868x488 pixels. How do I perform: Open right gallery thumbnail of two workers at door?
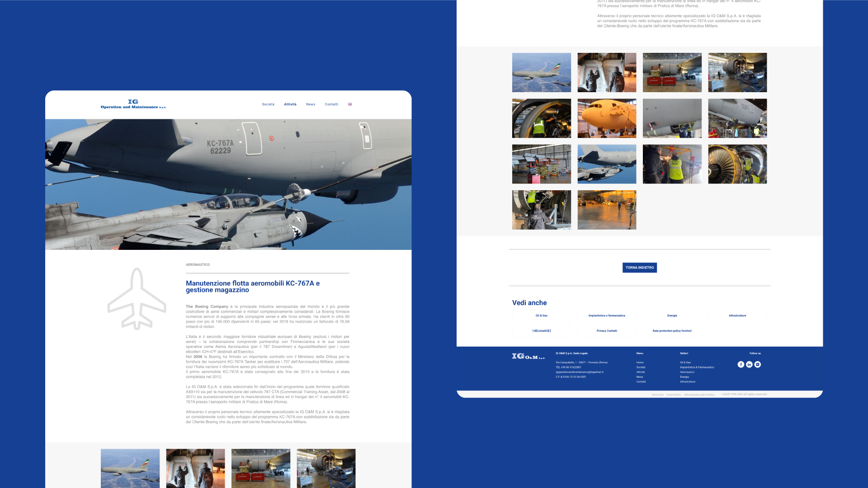pyautogui.click(x=607, y=72)
